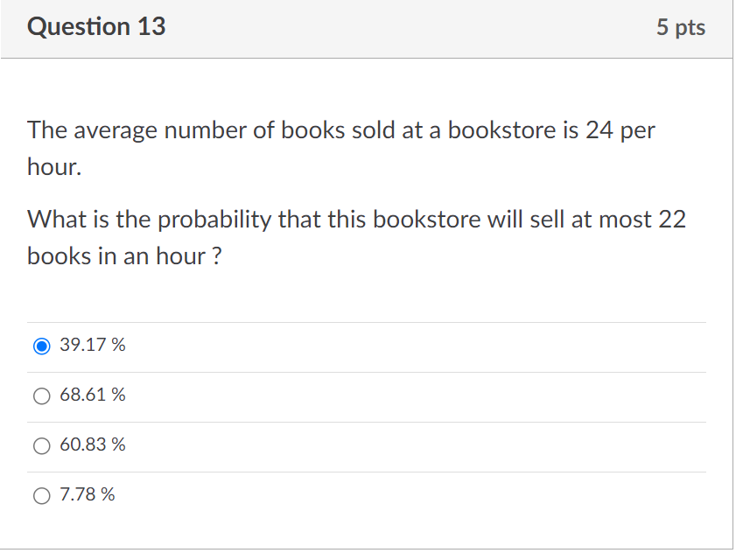This screenshot has width=736, height=560.
Task: Click the Question 13 header
Action: pos(96,26)
